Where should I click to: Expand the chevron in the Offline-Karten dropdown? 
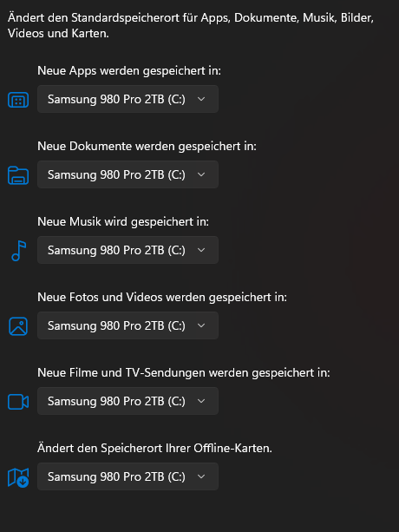tap(201, 476)
